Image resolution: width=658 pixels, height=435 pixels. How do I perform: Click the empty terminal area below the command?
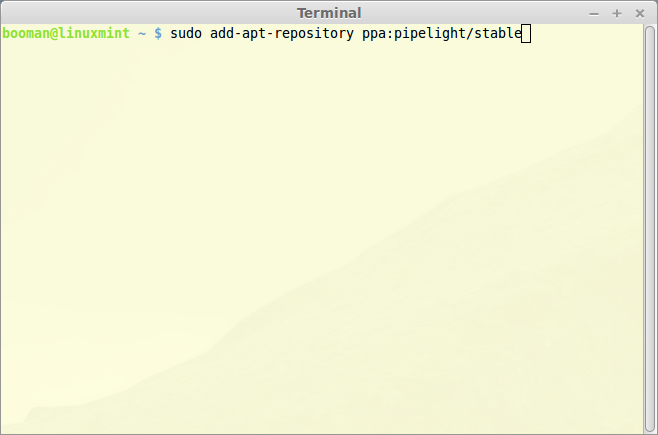[321, 235]
